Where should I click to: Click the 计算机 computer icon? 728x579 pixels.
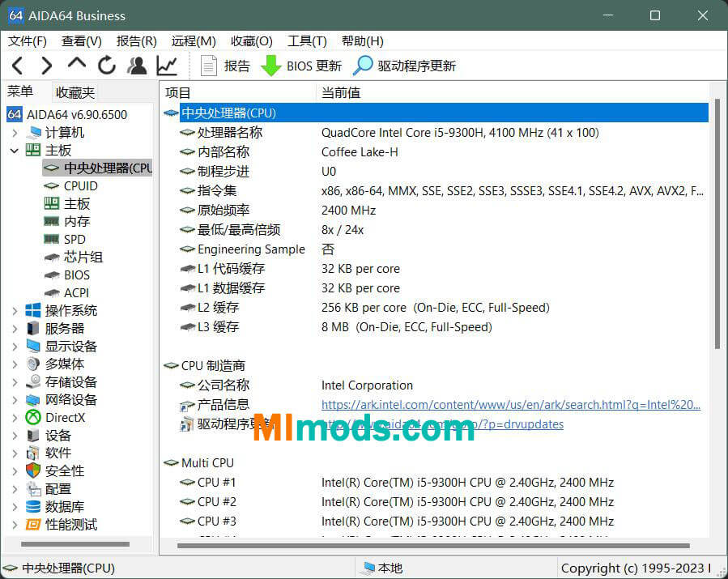click(x=33, y=133)
